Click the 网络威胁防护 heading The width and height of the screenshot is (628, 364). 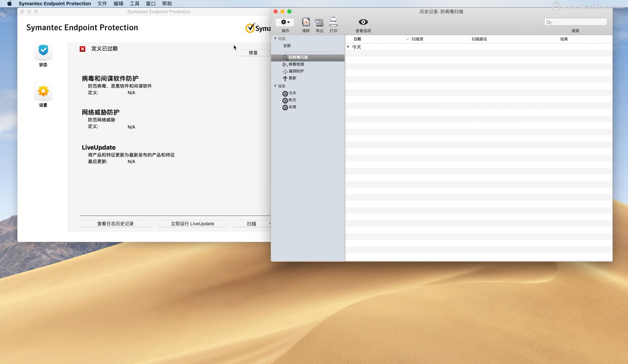[101, 112]
